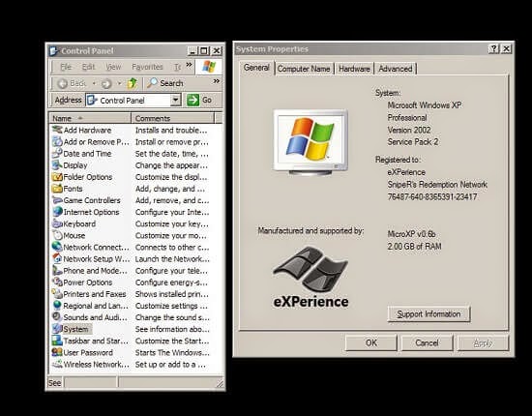Select the System applet icon

tap(57, 329)
